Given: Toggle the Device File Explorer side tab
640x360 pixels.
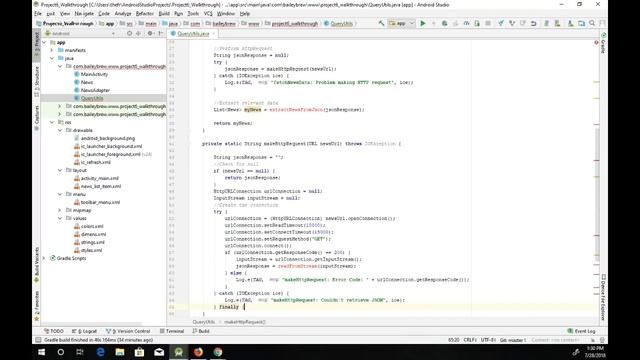Looking at the screenshot, I should (x=603, y=297).
